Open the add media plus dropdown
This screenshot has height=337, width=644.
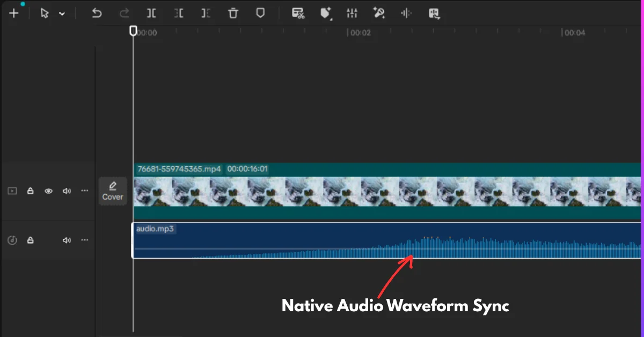click(x=14, y=13)
